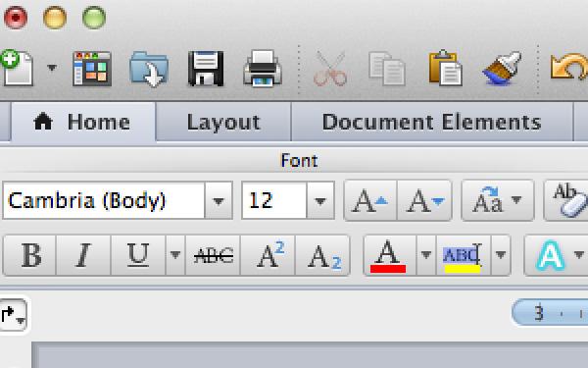Click the New Blank Document icon
Screen dimensions: 588x368
pos(18,68)
